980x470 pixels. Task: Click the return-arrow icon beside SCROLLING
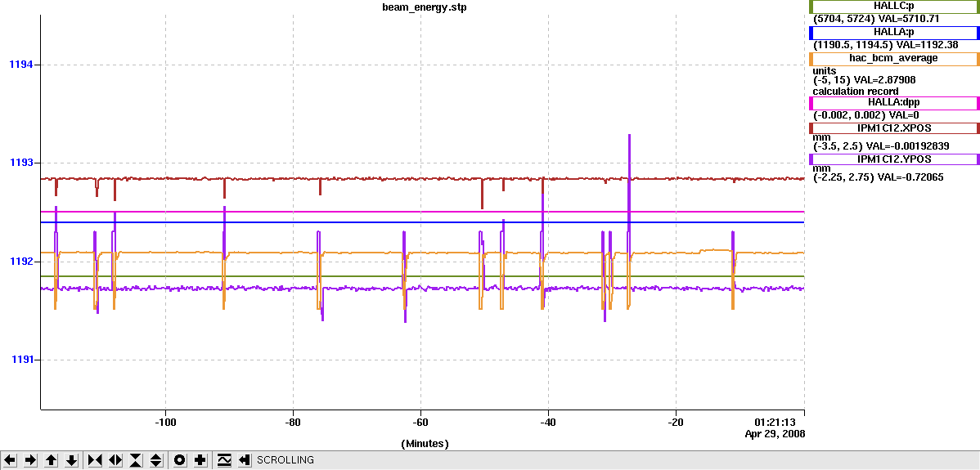(245, 460)
